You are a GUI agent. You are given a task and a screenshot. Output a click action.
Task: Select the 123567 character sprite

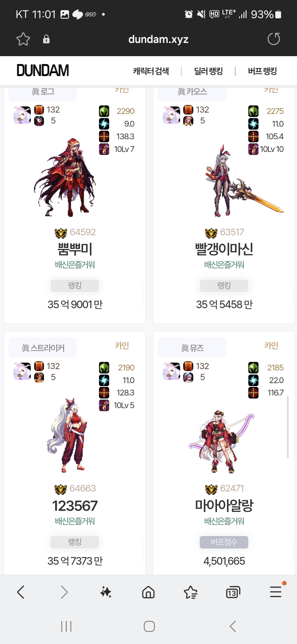[x=67, y=435]
